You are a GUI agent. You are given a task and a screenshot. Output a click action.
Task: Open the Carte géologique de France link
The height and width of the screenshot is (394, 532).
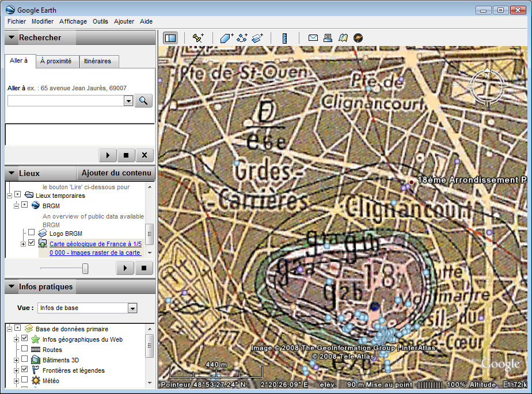pyautogui.click(x=96, y=248)
